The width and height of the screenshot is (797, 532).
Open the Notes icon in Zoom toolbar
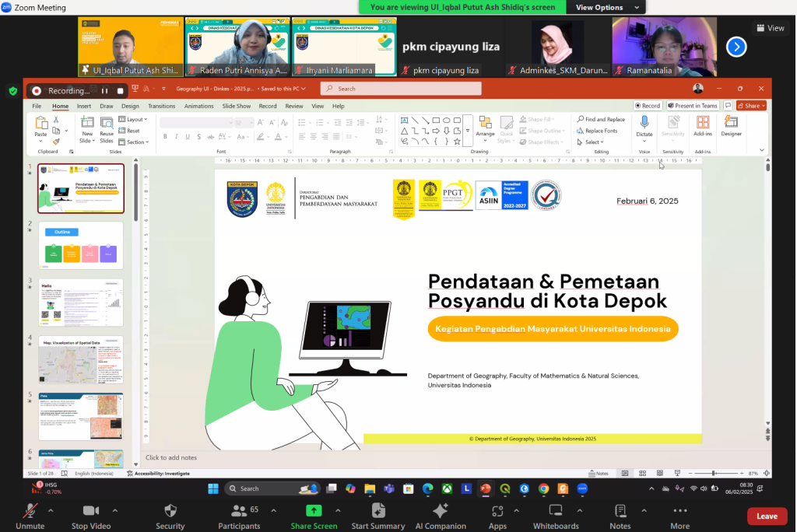coord(620,511)
